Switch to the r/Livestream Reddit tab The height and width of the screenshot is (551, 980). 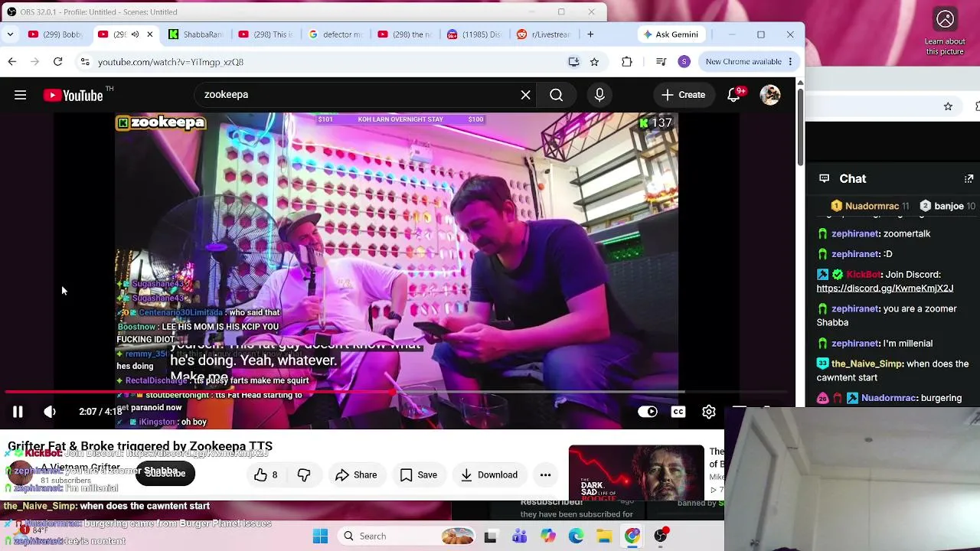pyautogui.click(x=544, y=34)
